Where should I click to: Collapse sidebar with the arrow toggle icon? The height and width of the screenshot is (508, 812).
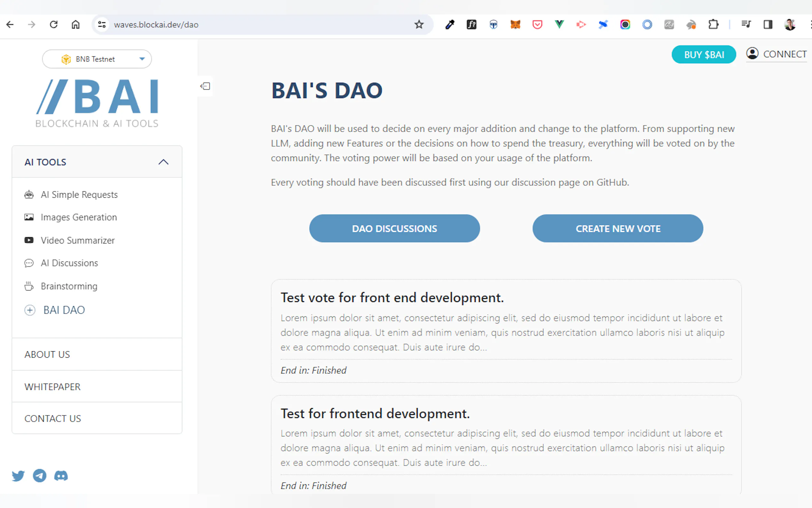[x=205, y=86]
